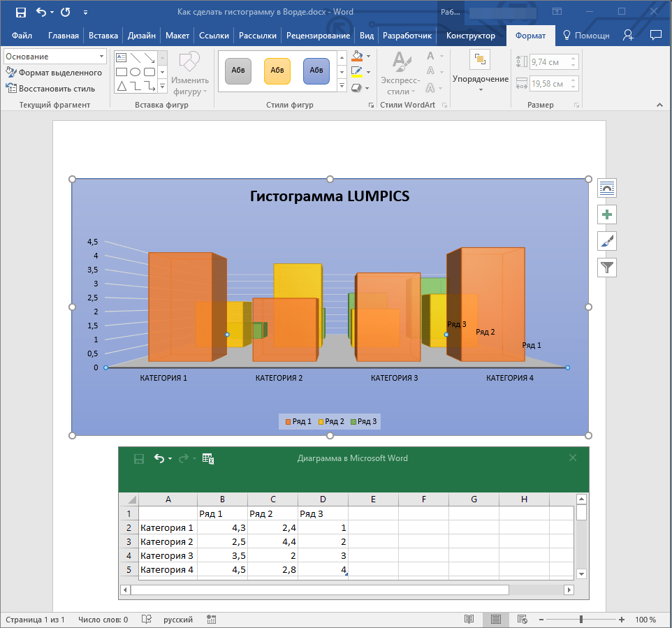
Task: Toggle the Print Layout view button
Action: [495, 620]
